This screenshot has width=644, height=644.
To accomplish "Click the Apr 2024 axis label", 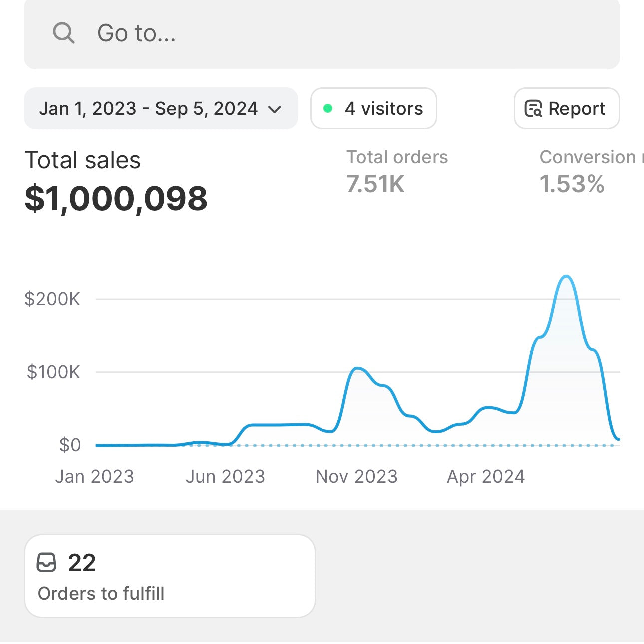I will pos(486,477).
